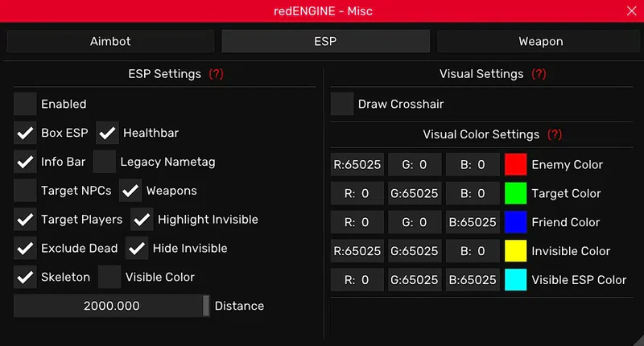
Task: Turn on Legacy Nametag
Action: [105, 162]
